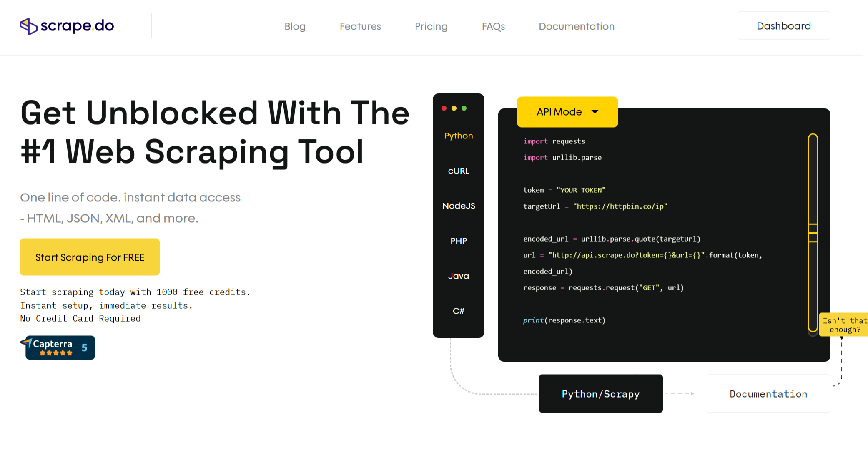Click the scrape.do logo icon
Screen dimensions: 868x453
pyautogui.click(x=29, y=26)
